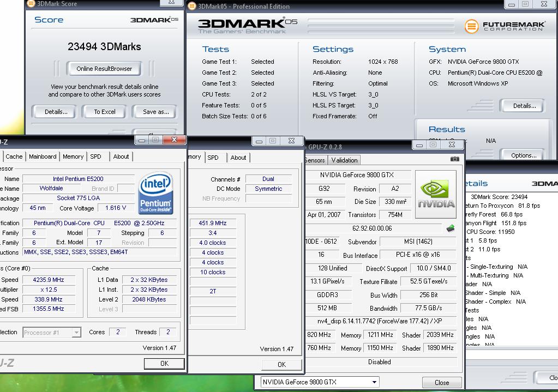
Task: Click the Futuremark Corporation logo
Action: [x=505, y=26]
